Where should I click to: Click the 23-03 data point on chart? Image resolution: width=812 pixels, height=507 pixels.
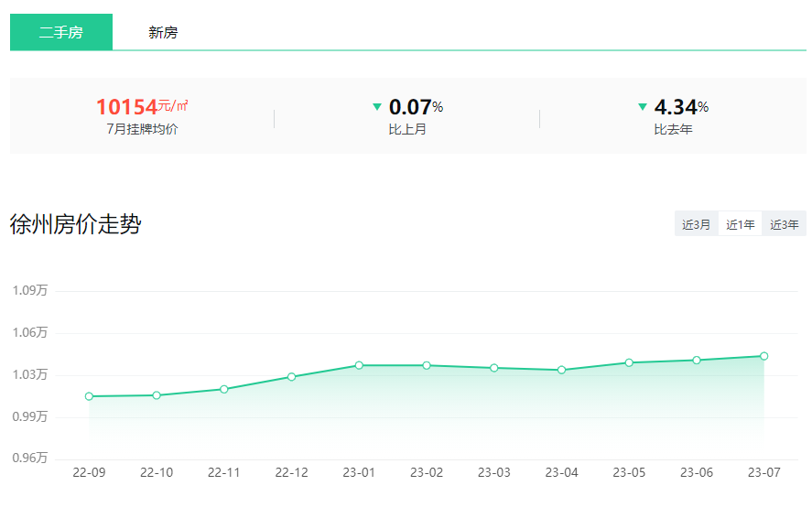tap(494, 368)
